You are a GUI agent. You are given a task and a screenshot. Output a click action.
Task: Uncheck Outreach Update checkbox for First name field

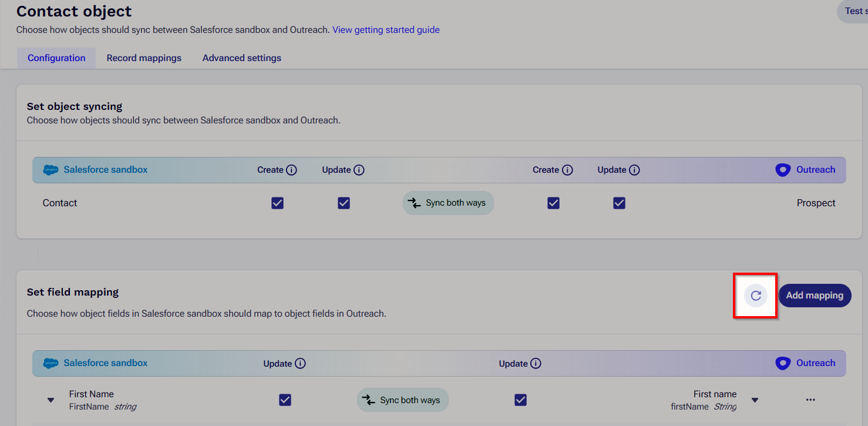[520, 400]
